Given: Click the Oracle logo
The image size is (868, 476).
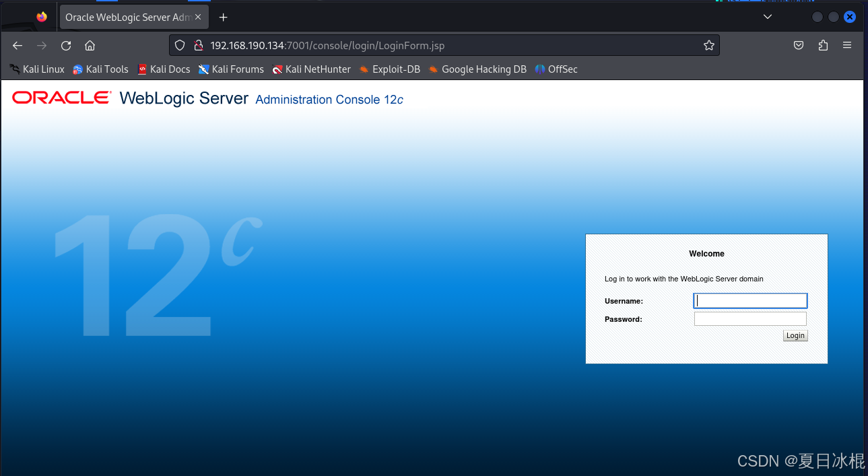Looking at the screenshot, I should click(x=61, y=98).
